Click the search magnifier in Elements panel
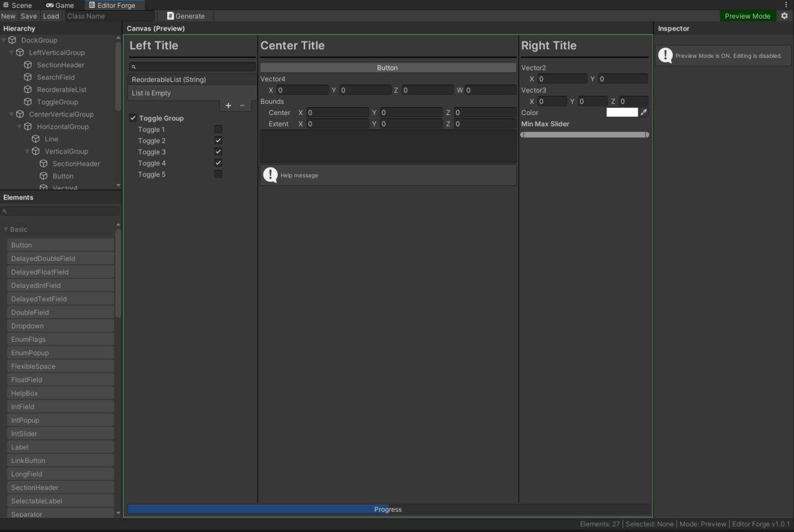This screenshot has width=794, height=532. coord(5,211)
